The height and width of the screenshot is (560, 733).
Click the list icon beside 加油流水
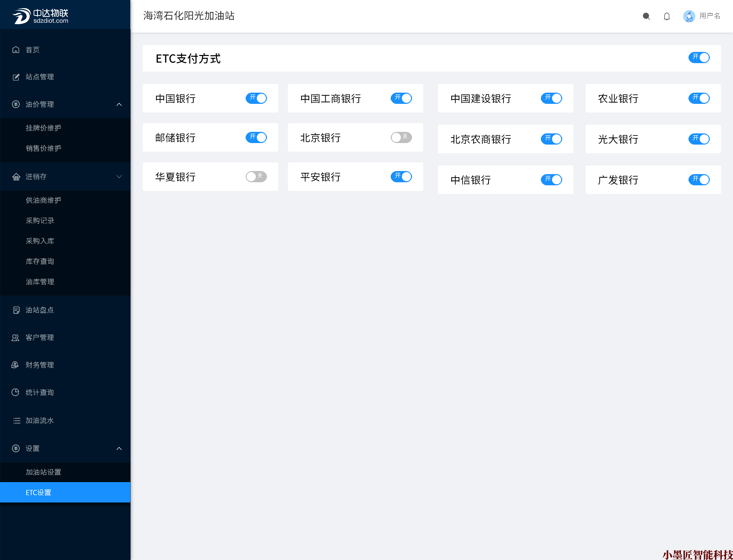pos(16,420)
